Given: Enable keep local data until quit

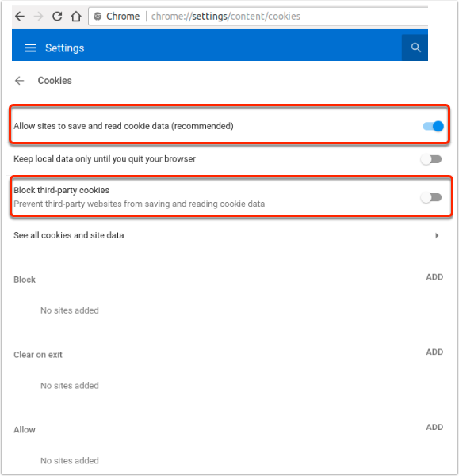Looking at the screenshot, I should pyautogui.click(x=431, y=159).
